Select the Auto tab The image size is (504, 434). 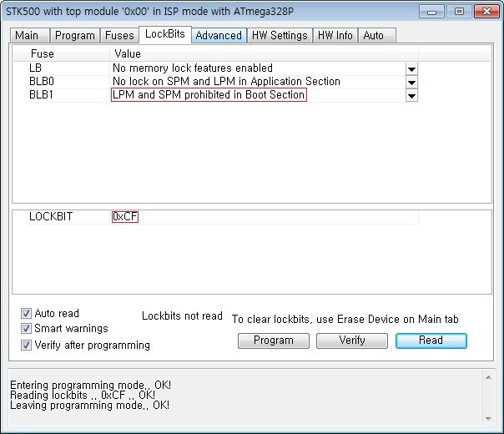tap(376, 35)
